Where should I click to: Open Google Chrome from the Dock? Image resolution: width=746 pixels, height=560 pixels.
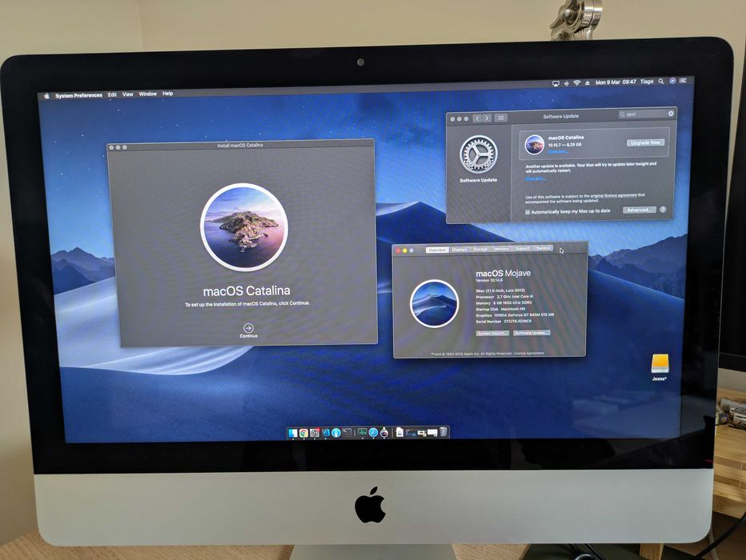click(303, 433)
